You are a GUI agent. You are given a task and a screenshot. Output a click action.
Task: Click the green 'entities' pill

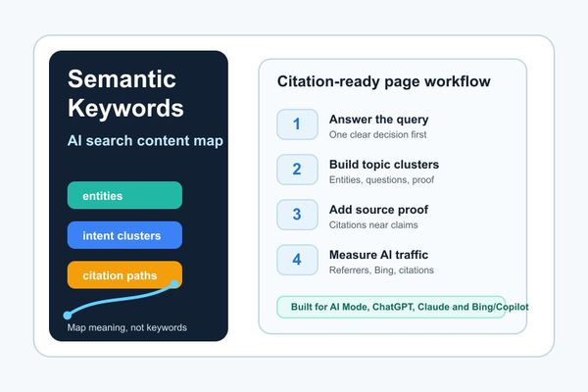[x=124, y=195]
